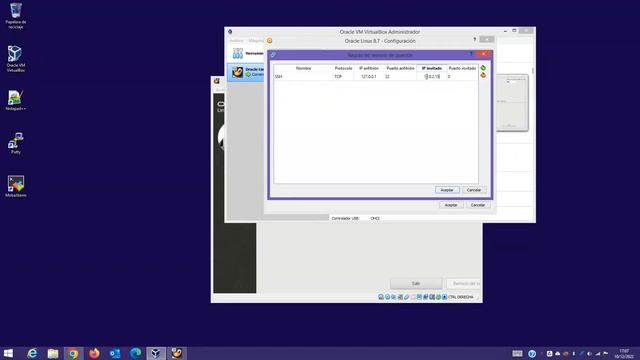Click the Salir button in VM window
The width and height of the screenshot is (640, 360).
416,283
